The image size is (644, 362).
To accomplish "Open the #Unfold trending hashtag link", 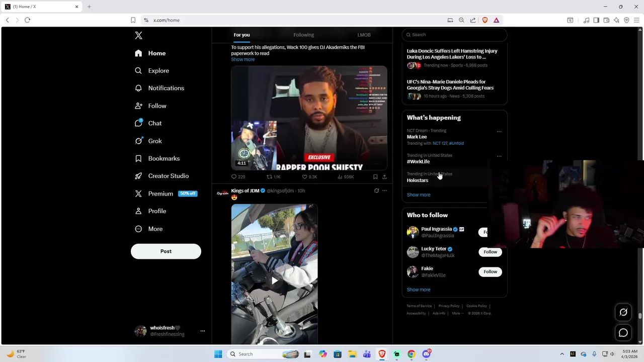I will coord(456,143).
